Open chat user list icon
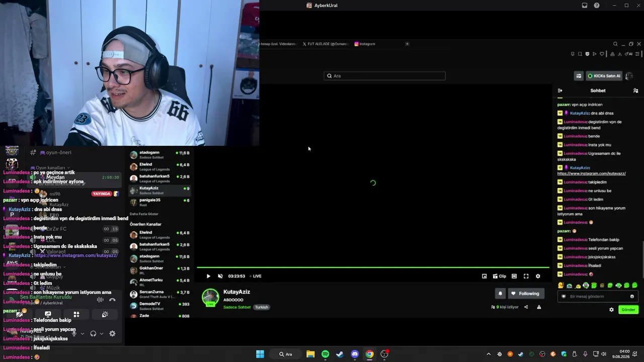644x362 pixels. (636, 90)
